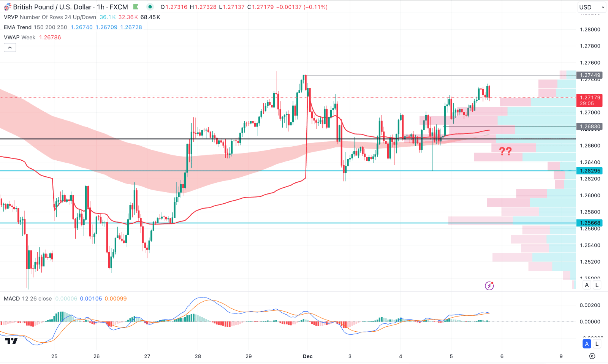Image resolution: width=608 pixels, height=364 pixels.
Task: Click the 0.00200 MACD axis label
Action: [590, 305]
